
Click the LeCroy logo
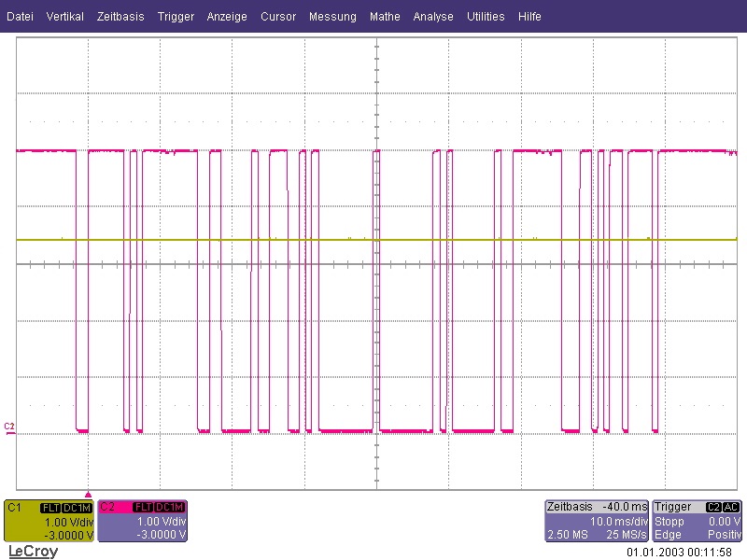point(33,552)
